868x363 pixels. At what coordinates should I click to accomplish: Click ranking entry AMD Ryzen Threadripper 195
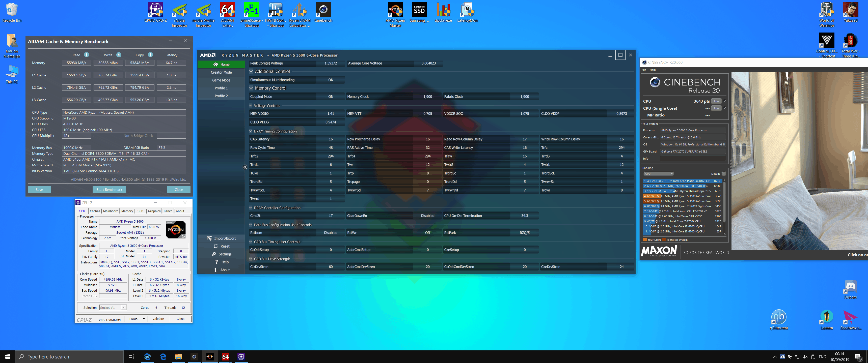682,191
